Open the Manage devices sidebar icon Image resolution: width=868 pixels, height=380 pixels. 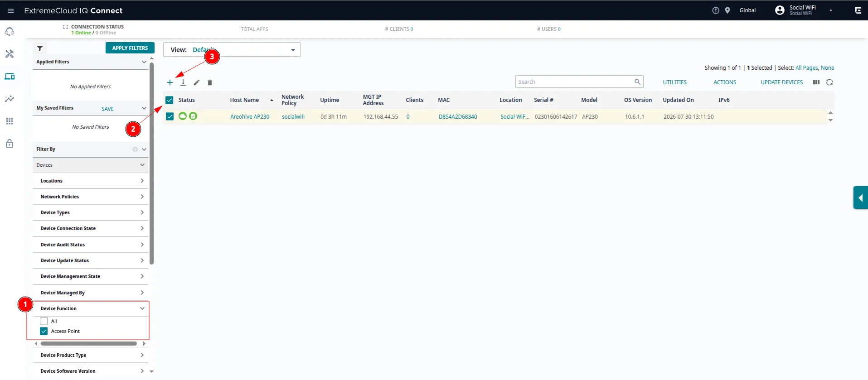[x=10, y=77]
